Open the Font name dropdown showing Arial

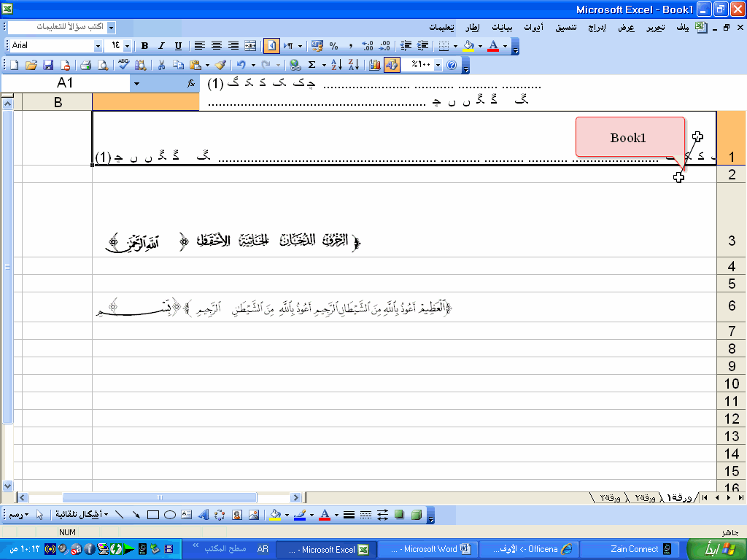(x=98, y=46)
